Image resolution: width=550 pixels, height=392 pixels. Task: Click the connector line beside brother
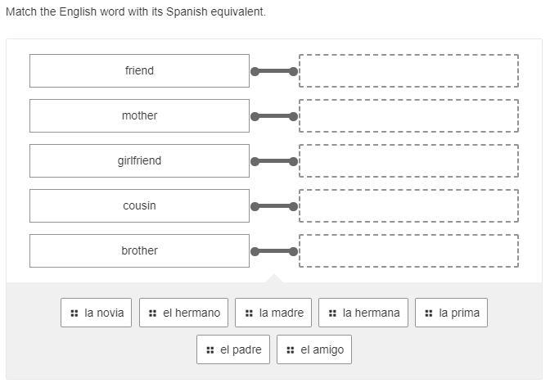click(274, 251)
